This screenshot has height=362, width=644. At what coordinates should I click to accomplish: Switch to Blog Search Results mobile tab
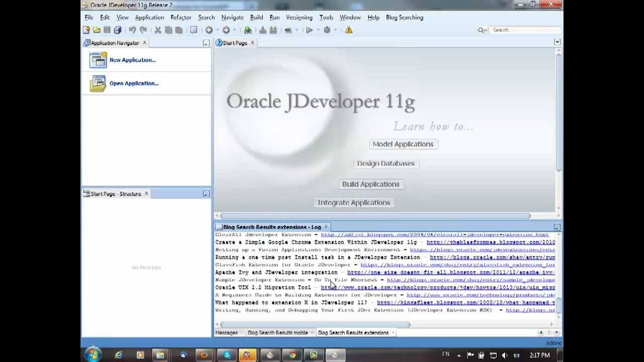(278, 332)
